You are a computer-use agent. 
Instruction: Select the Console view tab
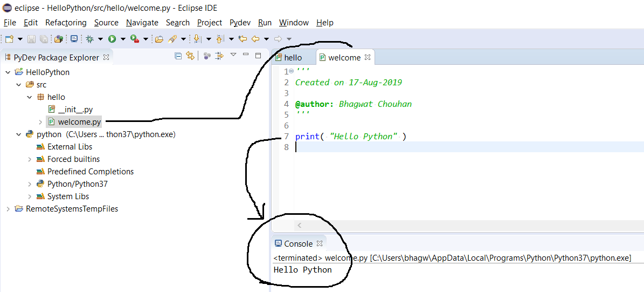(x=298, y=244)
